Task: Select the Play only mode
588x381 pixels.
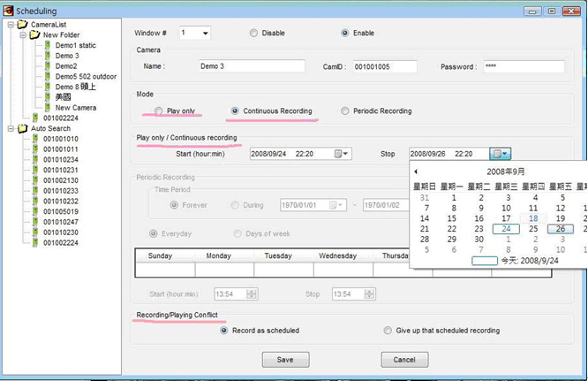Action: coord(159,111)
